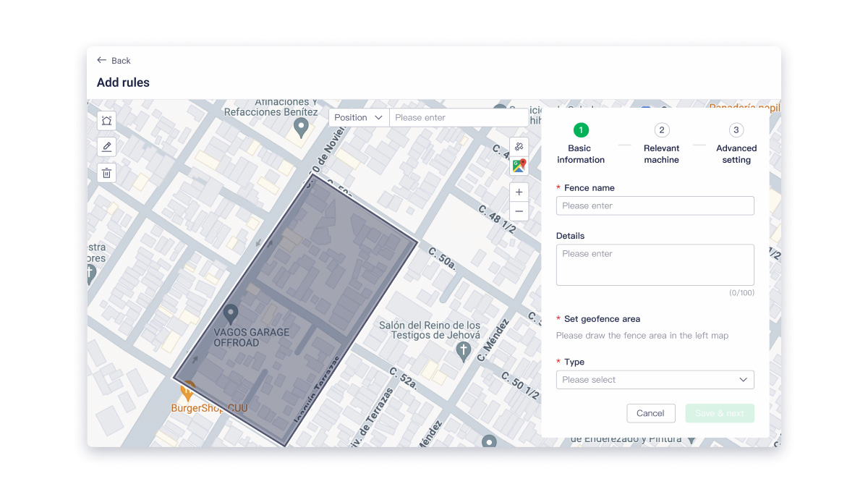Click the Back link text

tap(121, 61)
